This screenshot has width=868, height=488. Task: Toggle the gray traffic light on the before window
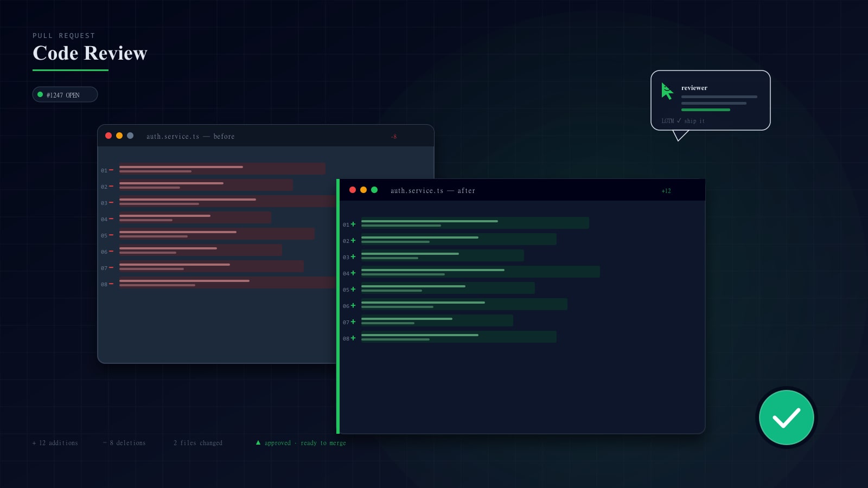[130, 136]
